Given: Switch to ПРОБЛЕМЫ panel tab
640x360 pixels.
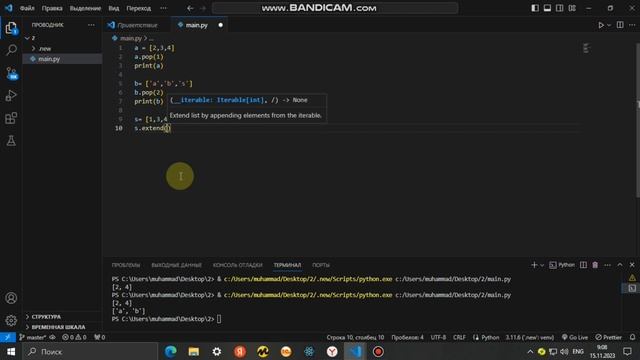Looking at the screenshot, I should (126, 265).
